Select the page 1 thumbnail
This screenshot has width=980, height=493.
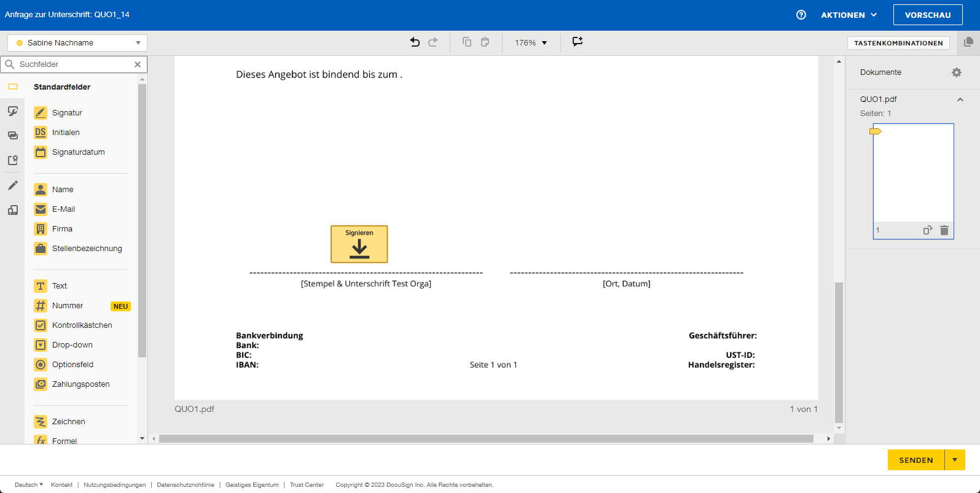(914, 181)
